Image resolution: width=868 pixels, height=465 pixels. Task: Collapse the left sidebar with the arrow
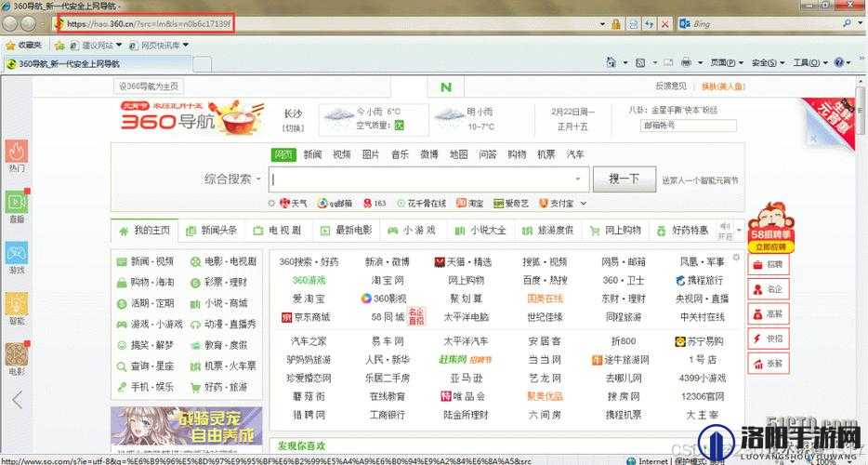[17, 399]
